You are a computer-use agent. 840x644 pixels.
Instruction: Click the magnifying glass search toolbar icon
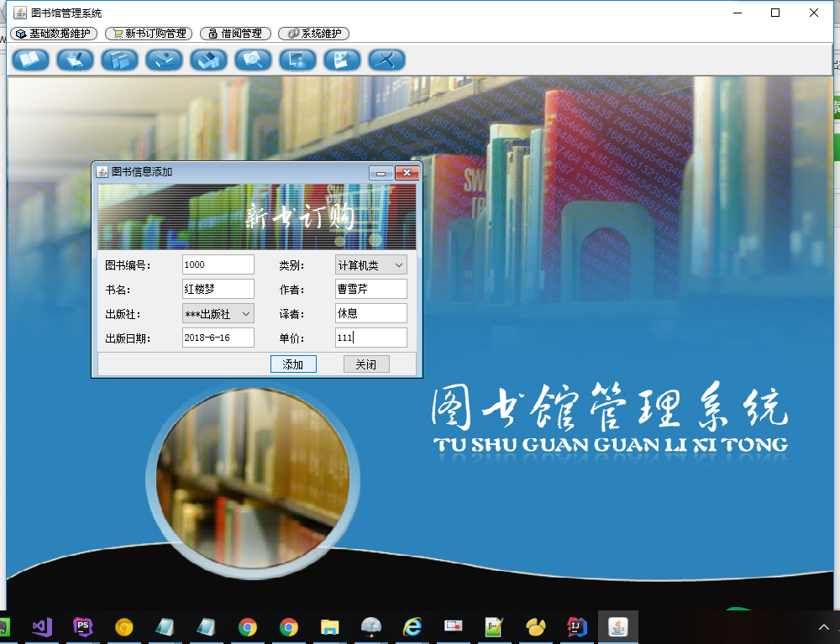coord(253,60)
